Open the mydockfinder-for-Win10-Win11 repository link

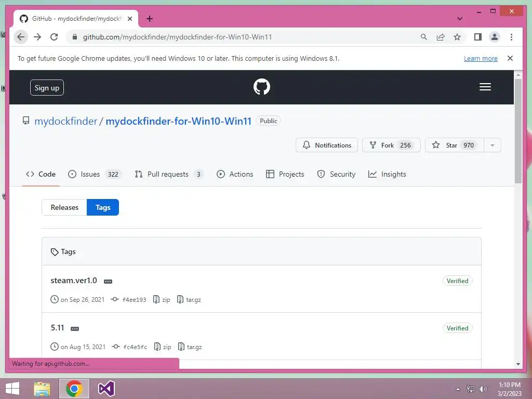(x=179, y=121)
